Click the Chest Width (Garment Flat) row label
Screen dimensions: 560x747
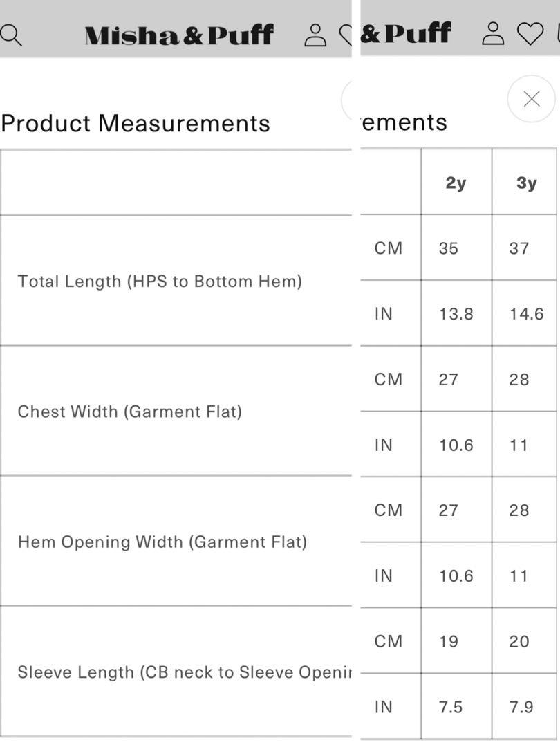[130, 412]
